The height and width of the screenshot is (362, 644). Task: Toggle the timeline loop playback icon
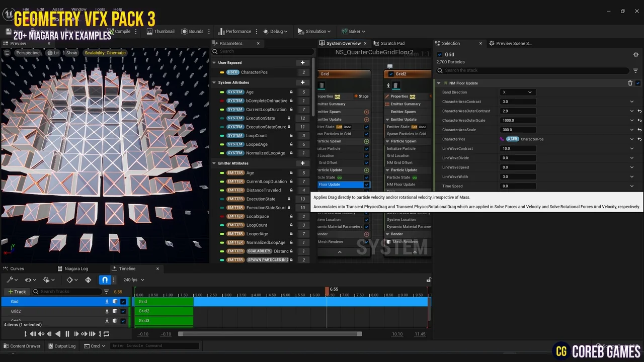(106, 334)
